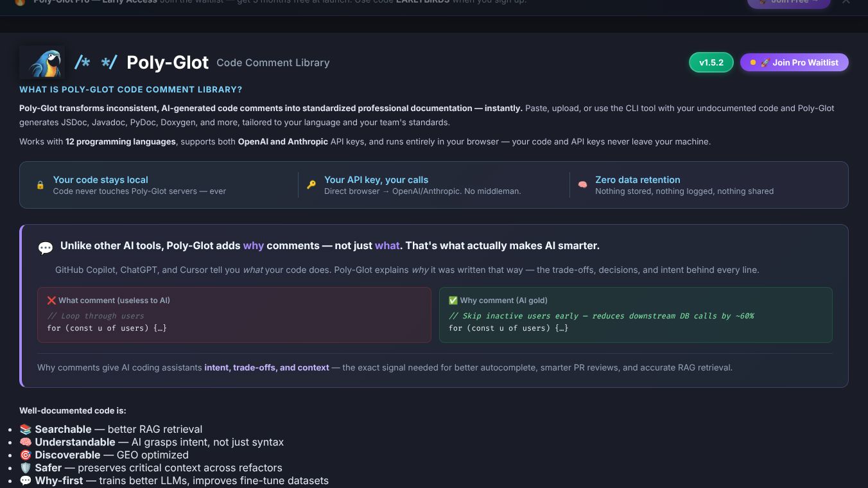The width and height of the screenshot is (868, 488).
Task: Click the brain icon beside "Zero data retention"
Action: pos(582,185)
